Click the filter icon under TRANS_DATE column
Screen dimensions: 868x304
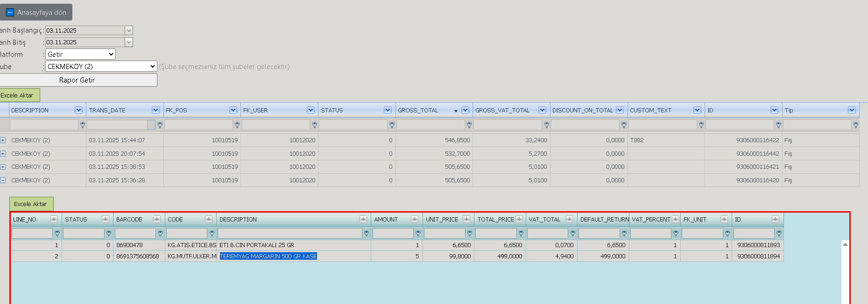point(160,125)
